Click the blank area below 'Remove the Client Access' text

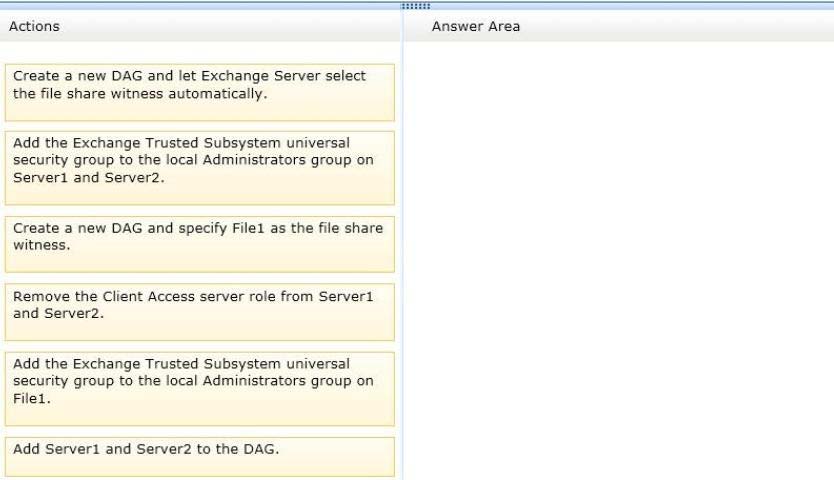coord(200,330)
